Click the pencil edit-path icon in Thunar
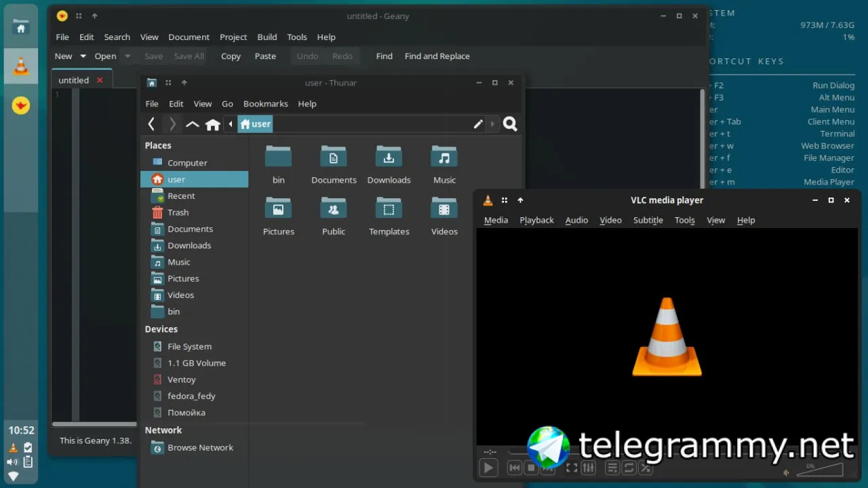 (478, 124)
